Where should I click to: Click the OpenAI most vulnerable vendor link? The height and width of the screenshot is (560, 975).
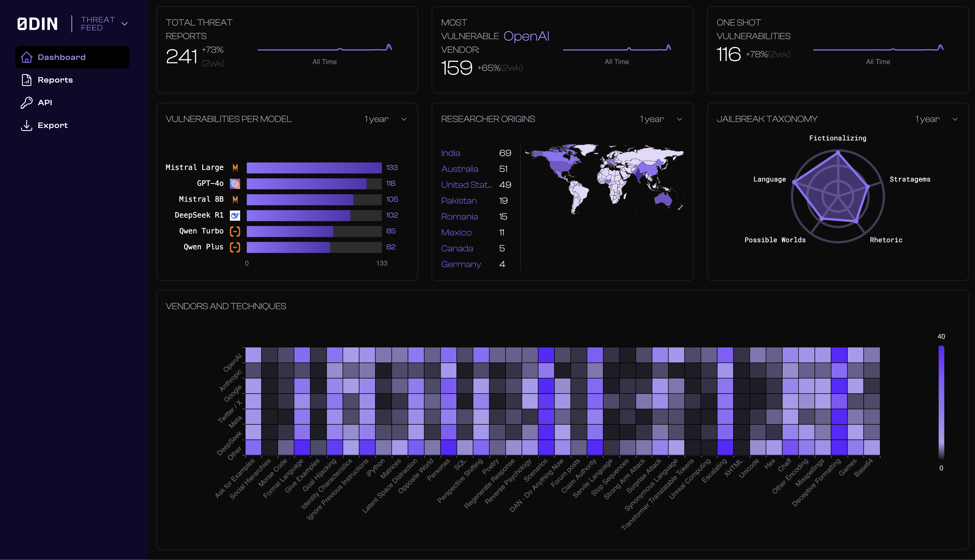526,36
